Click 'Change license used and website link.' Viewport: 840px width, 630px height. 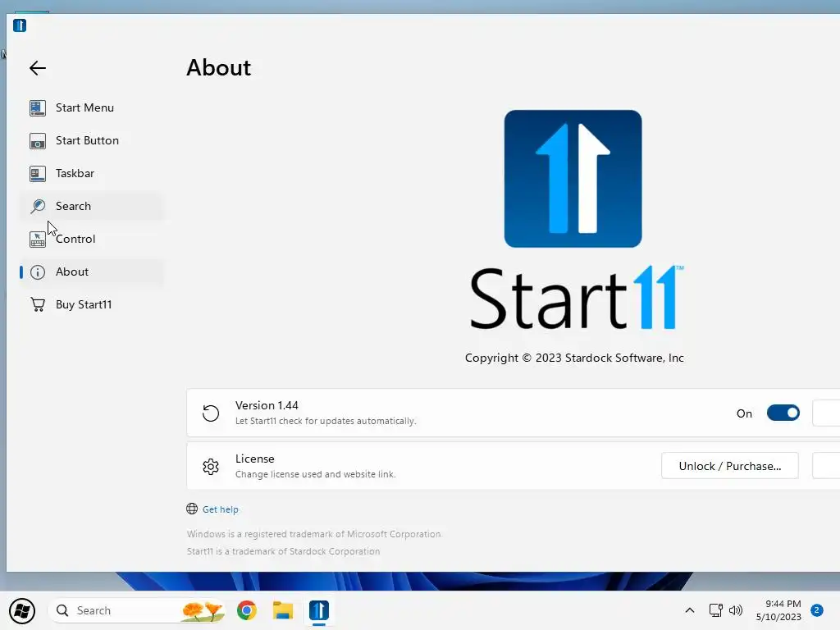point(316,474)
